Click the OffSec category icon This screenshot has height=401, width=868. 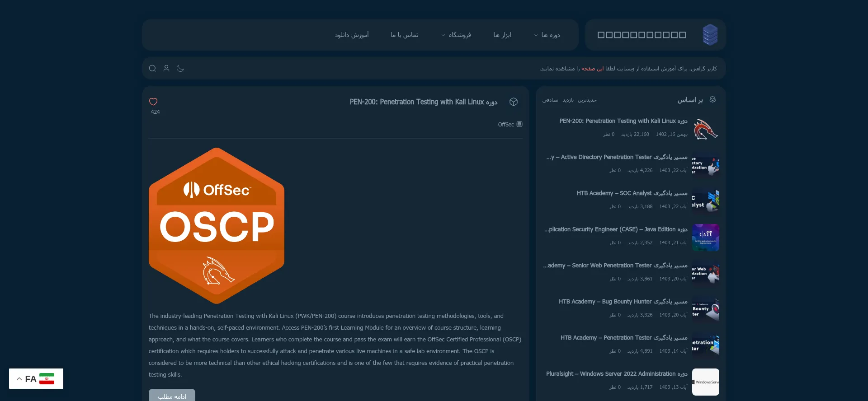[519, 124]
